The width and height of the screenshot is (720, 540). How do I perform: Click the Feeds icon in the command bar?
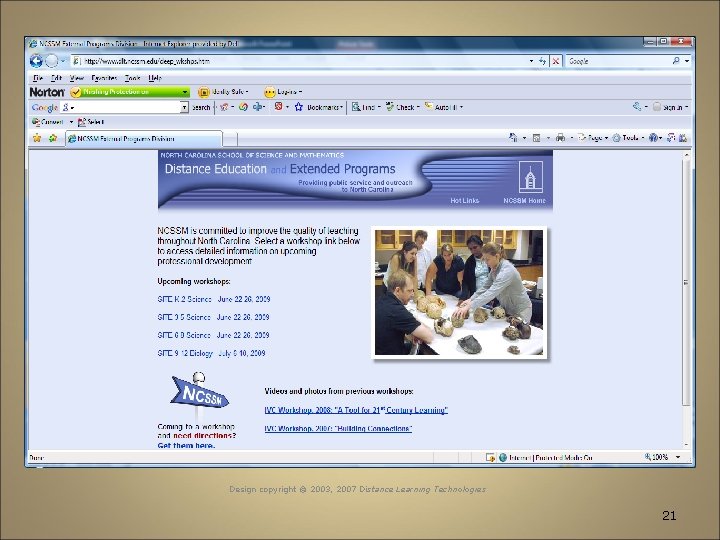536,137
